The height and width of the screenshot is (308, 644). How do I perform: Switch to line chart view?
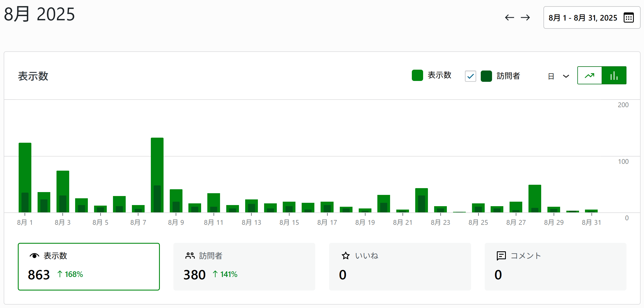click(589, 75)
